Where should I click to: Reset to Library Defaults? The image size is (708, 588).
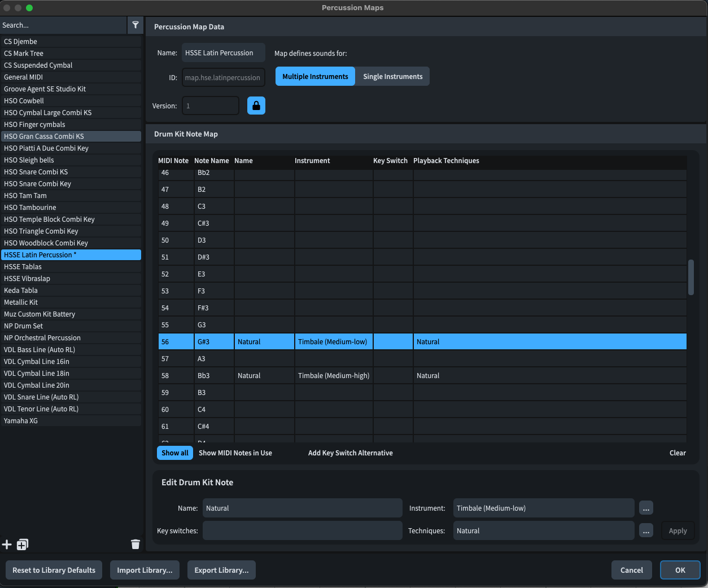click(54, 570)
